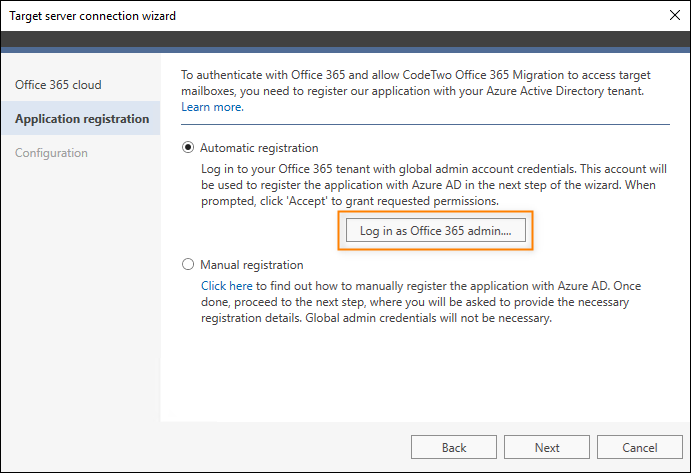
Task: Click the Automatic registration label text
Action: point(259,148)
